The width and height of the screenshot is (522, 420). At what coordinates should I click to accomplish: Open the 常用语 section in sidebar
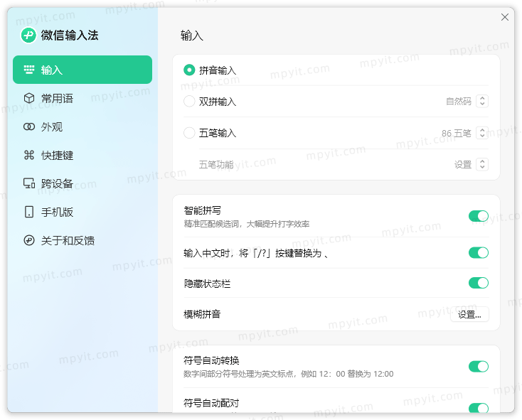coord(82,98)
